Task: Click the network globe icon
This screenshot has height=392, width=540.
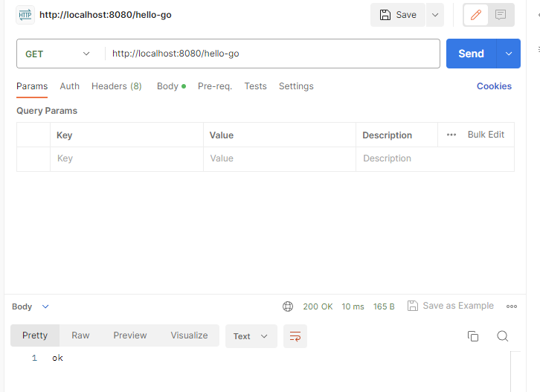Action: point(288,306)
